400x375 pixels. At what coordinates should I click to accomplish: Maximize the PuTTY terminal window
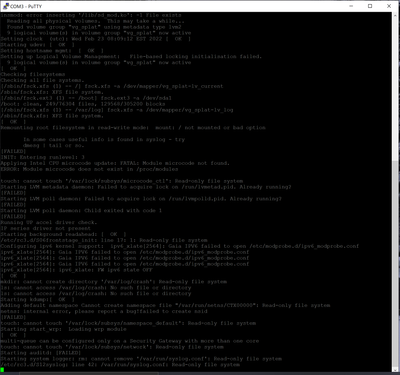click(370, 6)
